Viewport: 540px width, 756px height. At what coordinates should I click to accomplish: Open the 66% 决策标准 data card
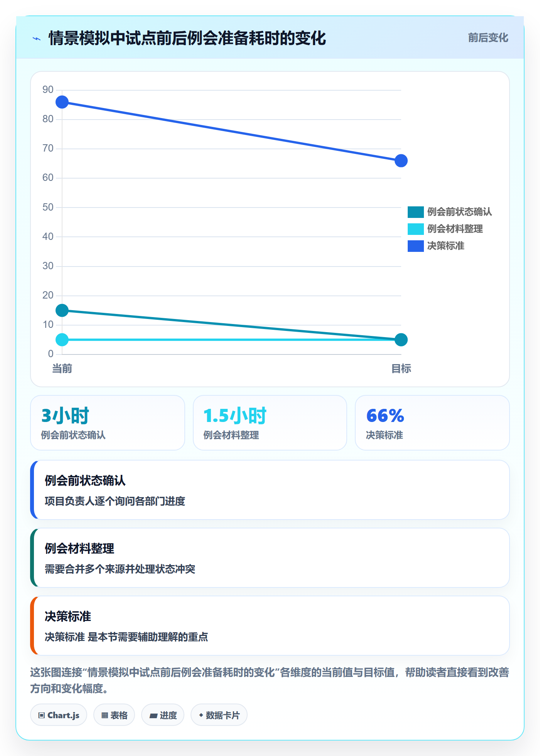432,423
